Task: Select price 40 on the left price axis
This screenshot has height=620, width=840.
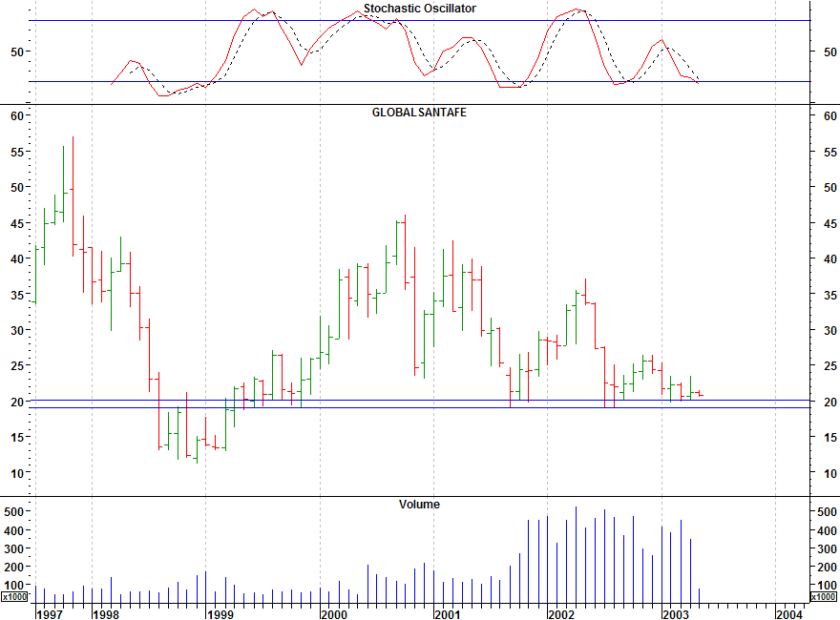Action: (x=17, y=259)
